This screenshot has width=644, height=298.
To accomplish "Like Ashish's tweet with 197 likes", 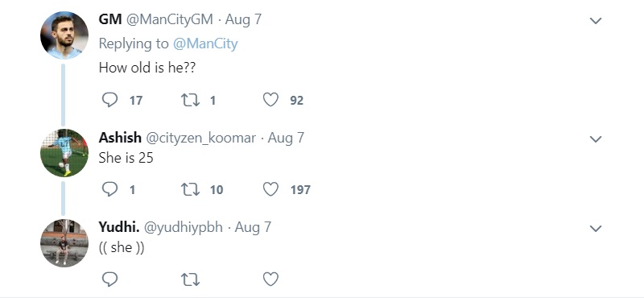I will tap(270, 189).
